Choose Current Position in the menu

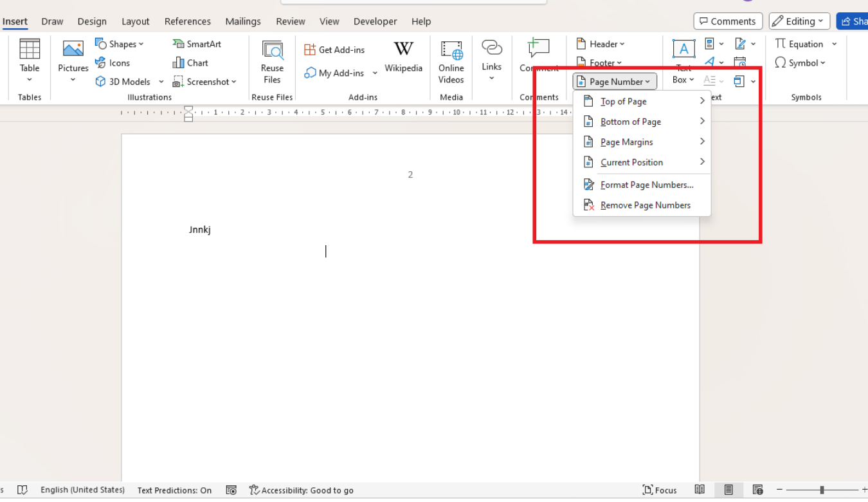(x=643, y=162)
